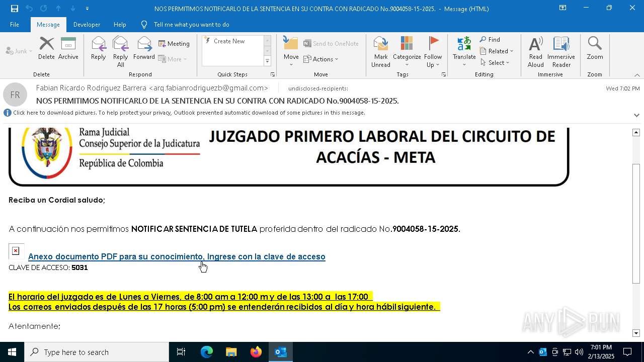The width and height of the screenshot is (644, 362).
Task: Click the CLAVE DE ACCESO: 5031 text
Action: [x=48, y=267]
